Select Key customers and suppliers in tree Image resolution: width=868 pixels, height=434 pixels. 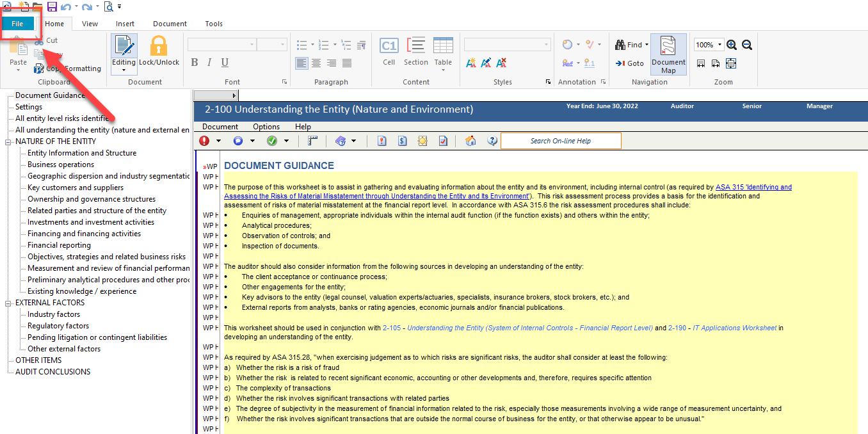(x=76, y=188)
